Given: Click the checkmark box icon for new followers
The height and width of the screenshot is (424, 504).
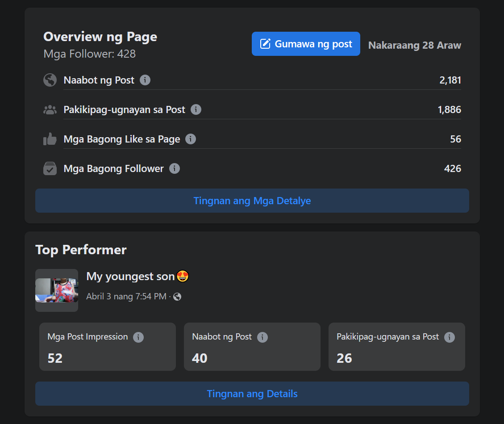Looking at the screenshot, I should click(x=50, y=168).
